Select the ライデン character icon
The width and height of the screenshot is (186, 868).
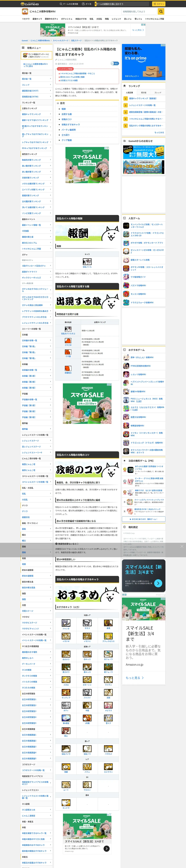tap(108, 680)
